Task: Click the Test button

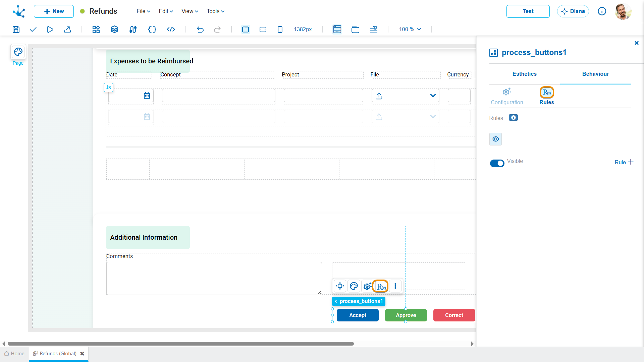Action: coord(528,11)
